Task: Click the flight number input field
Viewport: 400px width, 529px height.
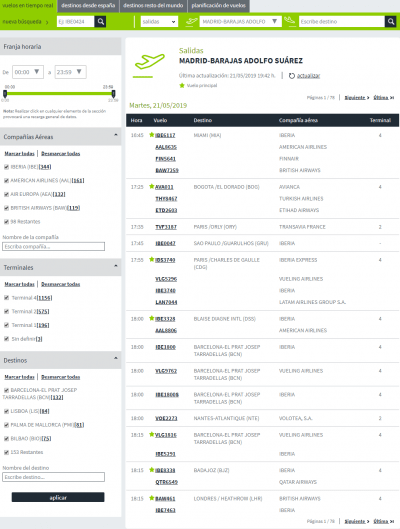Action: tap(76, 22)
